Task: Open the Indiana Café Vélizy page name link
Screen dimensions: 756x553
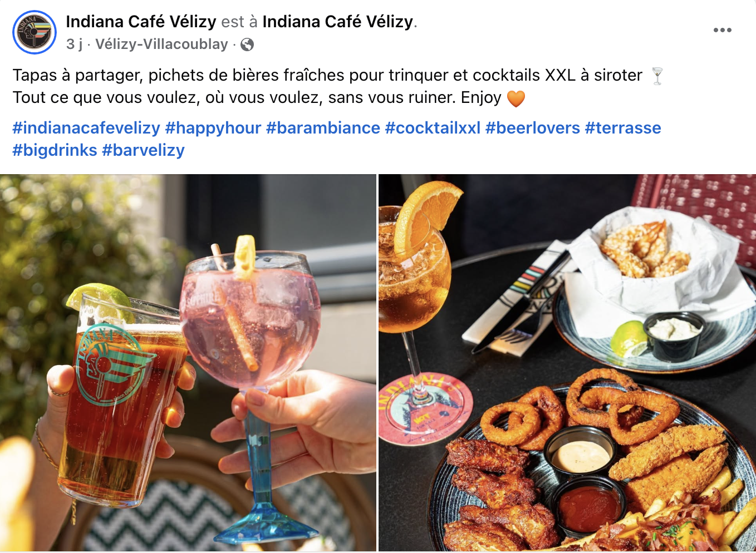Action: [141, 21]
